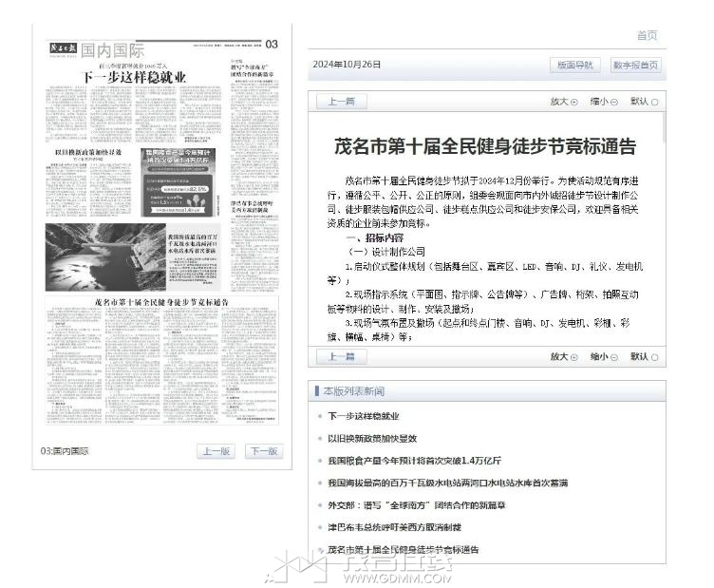The height and width of the screenshot is (588, 714).
Task: Open news item 外交部 全球南方 团结合作
Action: click(416, 505)
